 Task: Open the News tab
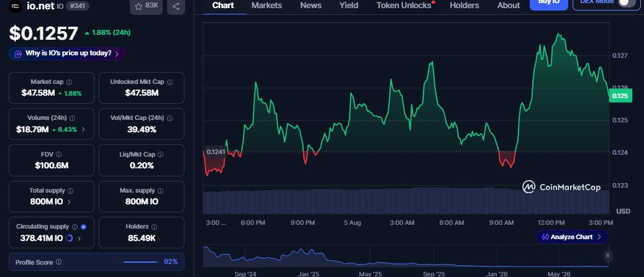pyautogui.click(x=311, y=6)
